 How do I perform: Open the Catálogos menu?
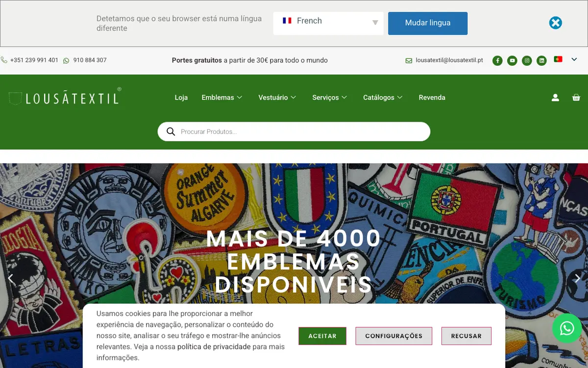[379, 98]
